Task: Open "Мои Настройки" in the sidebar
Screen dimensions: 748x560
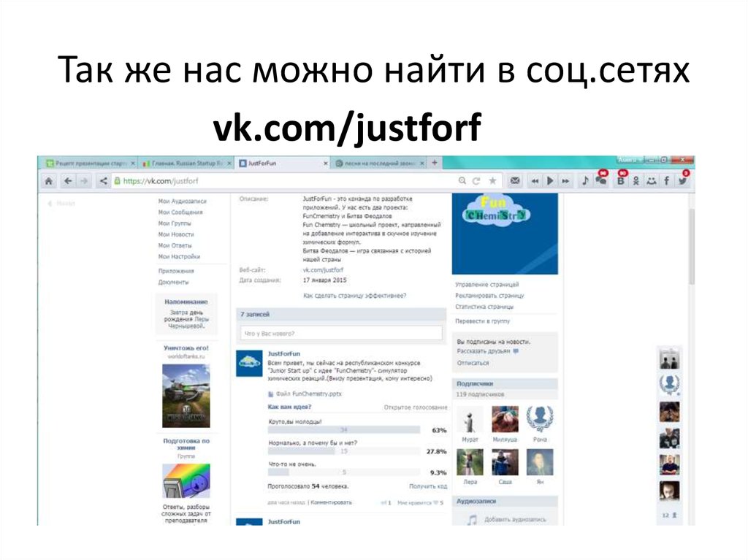Action: (x=180, y=257)
